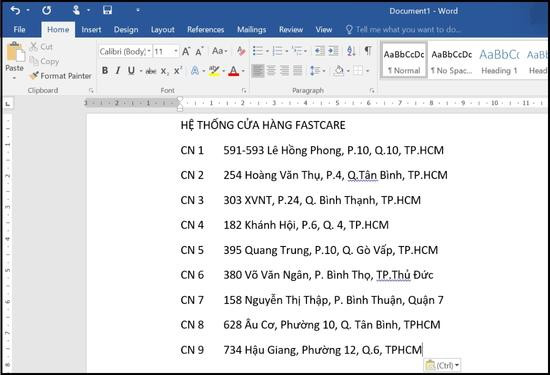Image resolution: width=550 pixels, height=375 pixels.
Task: Apply yellow Text Highlight Color
Action: (214, 71)
